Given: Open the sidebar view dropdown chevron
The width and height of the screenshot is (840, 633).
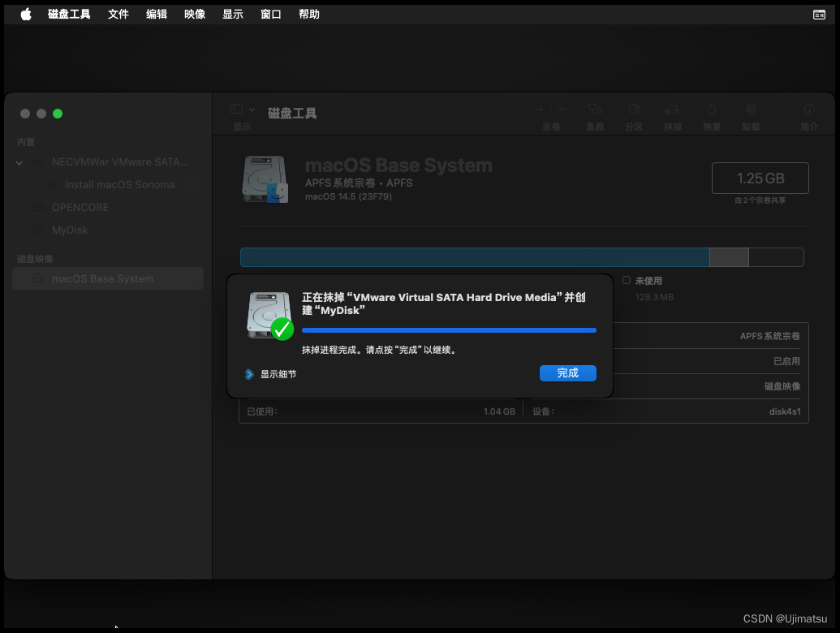Looking at the screenshot, I should pos(252,110).
